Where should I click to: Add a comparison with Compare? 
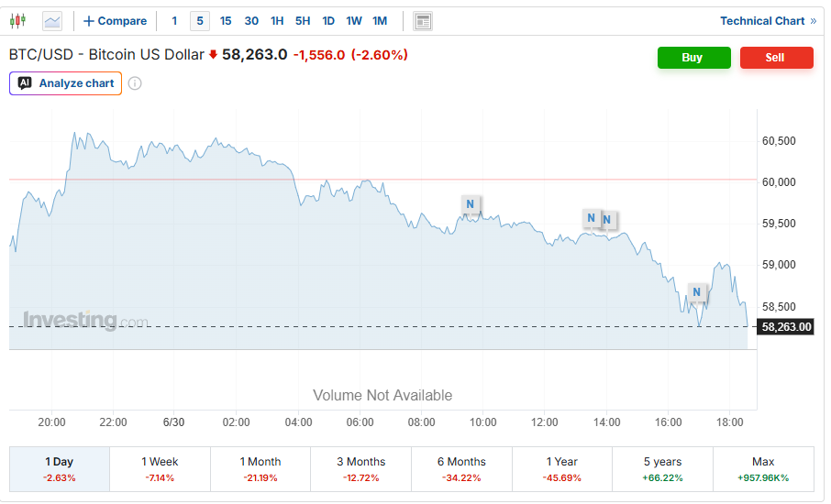tap(115, 21)
